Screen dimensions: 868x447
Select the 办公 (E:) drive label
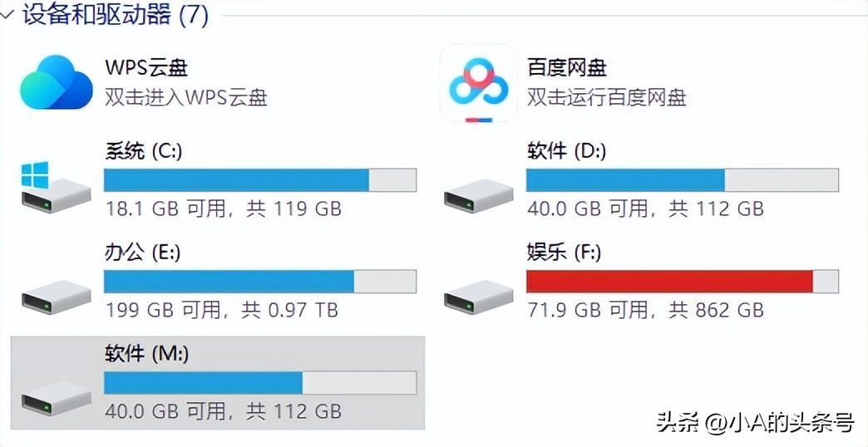tap(143, 253)
